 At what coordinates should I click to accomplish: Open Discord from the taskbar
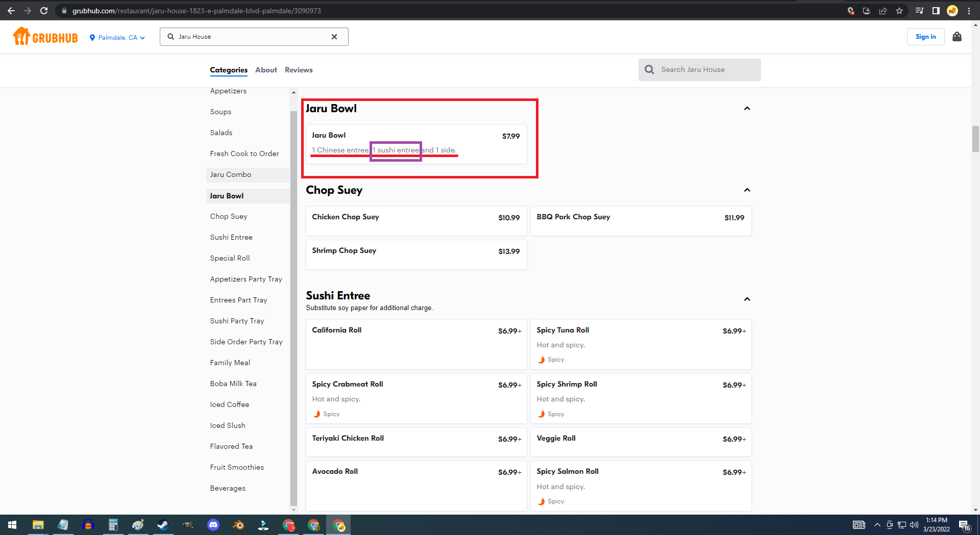point(213,525)
